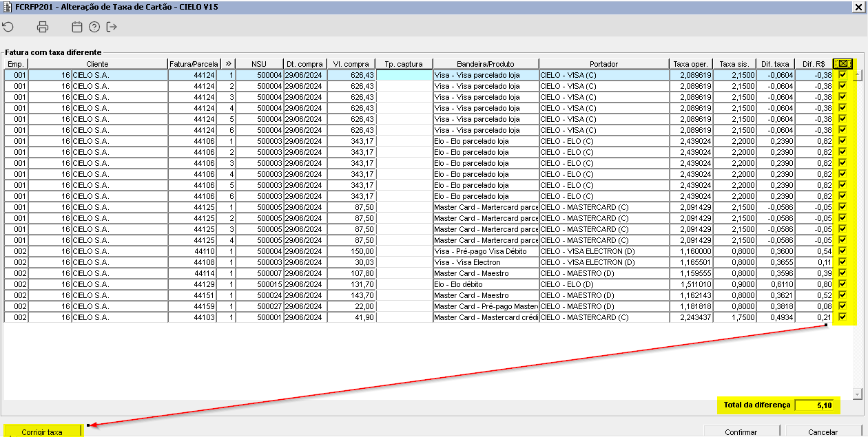868x437 pixels.
Task: Click the NSU 500001 cell
Action: 260,317
